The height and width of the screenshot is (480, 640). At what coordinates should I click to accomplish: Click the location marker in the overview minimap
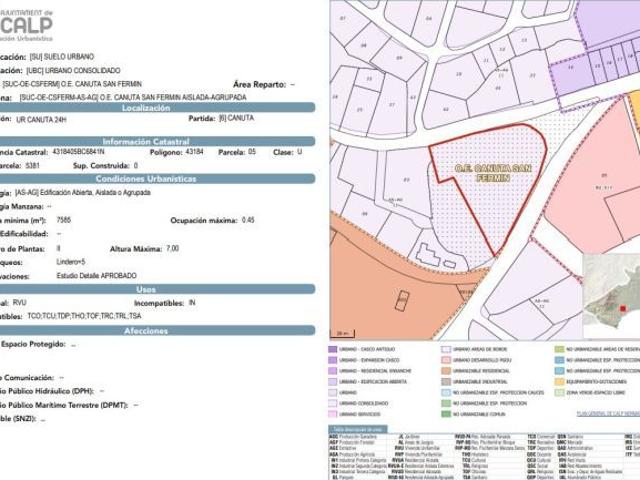coord(622,309)
